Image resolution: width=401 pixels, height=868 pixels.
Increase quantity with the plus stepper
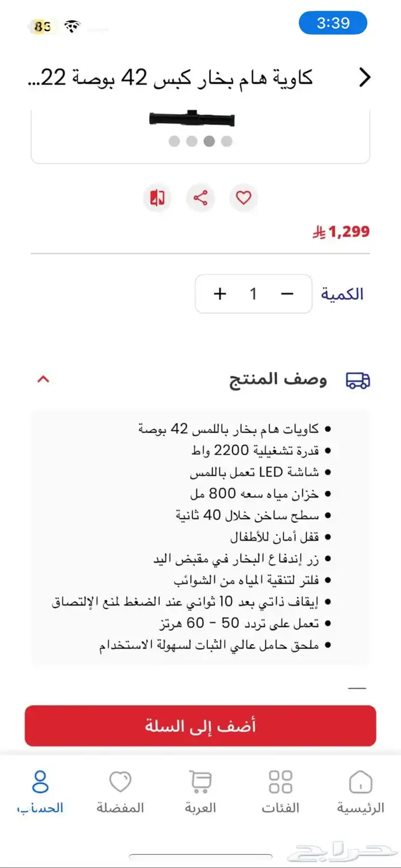[x=219, y=294]
